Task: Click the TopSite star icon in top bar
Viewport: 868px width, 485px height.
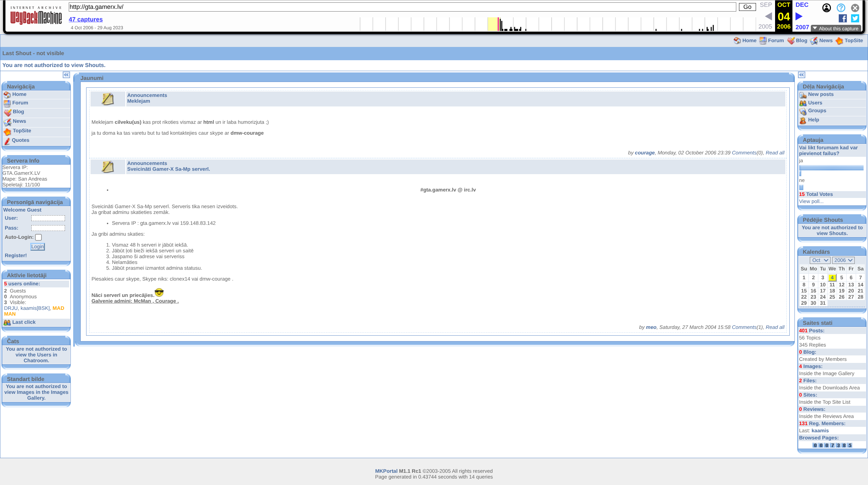Action: (839, 41)
